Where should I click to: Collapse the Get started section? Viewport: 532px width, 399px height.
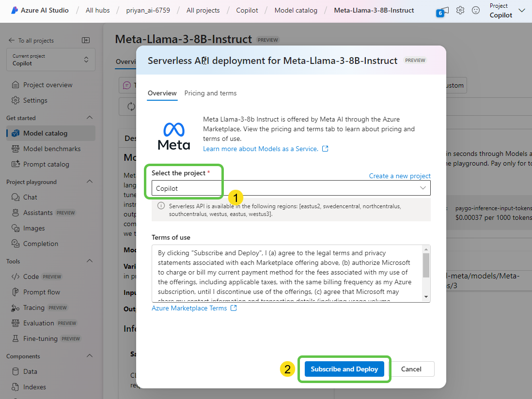(89, 118)
